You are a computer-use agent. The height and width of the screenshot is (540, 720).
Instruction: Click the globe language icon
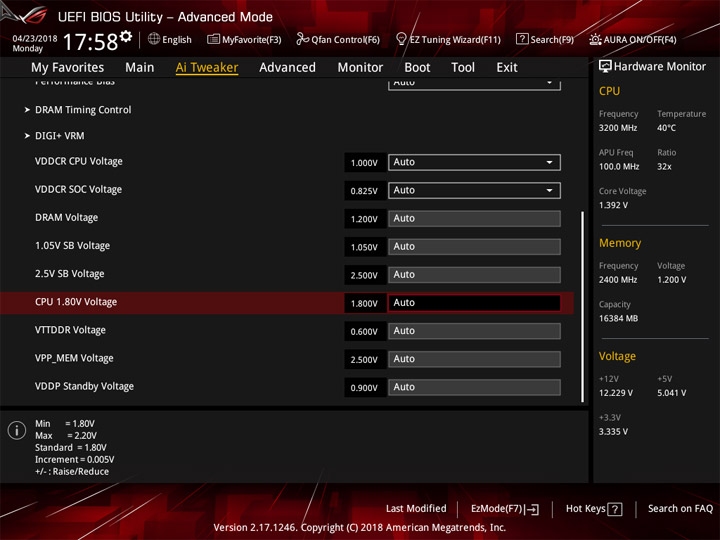[154, 39]
